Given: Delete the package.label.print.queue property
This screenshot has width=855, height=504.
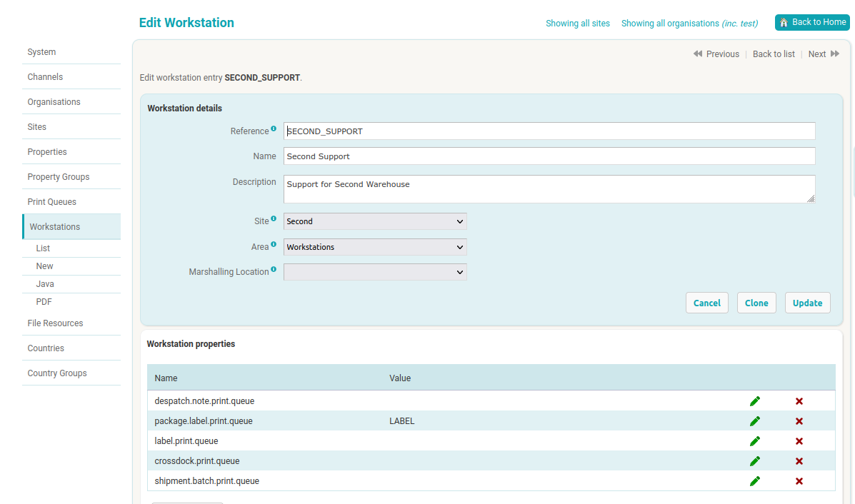Looking at the screenshot, I should 799,421.
